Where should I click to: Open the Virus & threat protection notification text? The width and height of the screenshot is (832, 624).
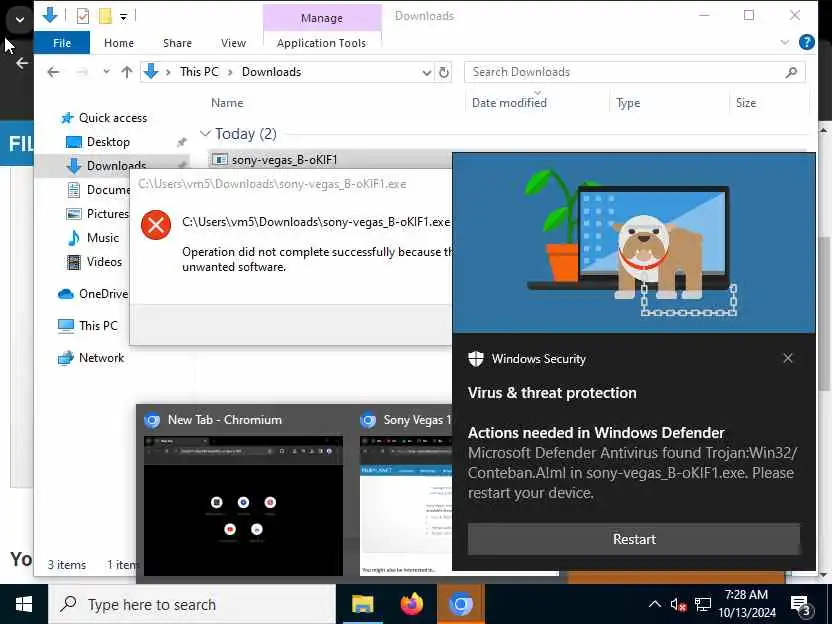552,393
